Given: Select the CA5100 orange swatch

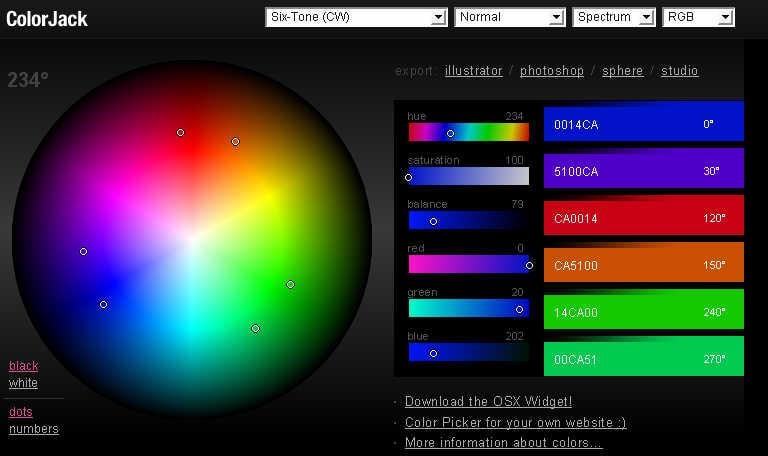Looking at the screenshot, I should [x=644, y=262].
